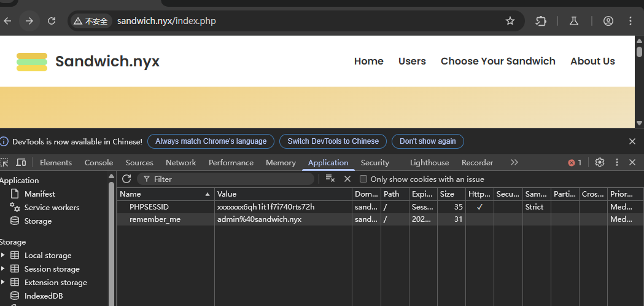Expand the Local storage tree item
This screenshot has height=306, width=644.
coord(3,256)
